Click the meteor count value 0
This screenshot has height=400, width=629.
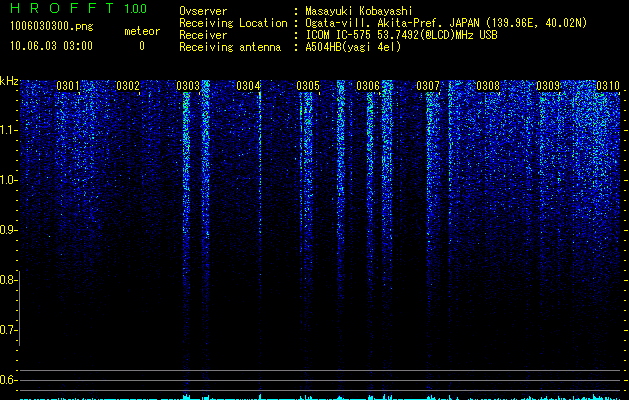pyautogui.click(x=142, y=46)
